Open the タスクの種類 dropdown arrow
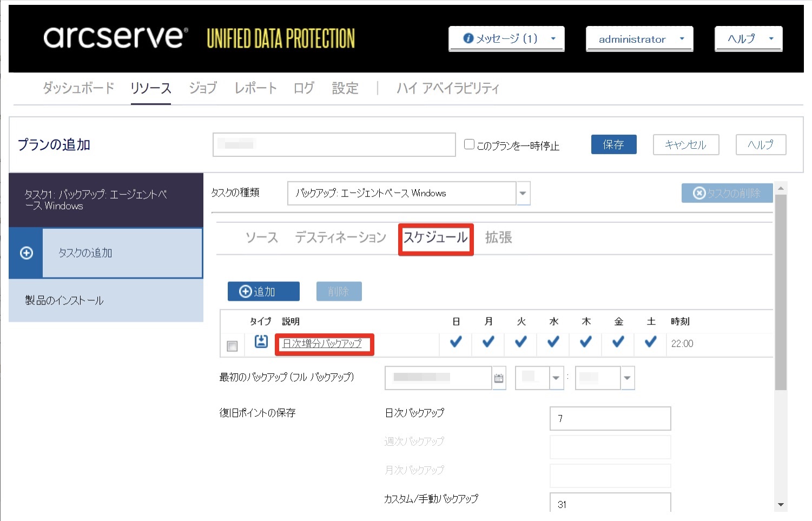 [x=523, y=193]
